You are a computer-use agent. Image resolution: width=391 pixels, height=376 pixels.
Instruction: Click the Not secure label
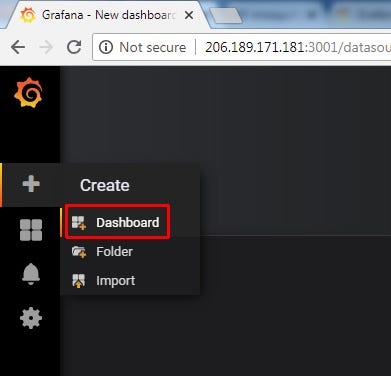click(153, 47)
